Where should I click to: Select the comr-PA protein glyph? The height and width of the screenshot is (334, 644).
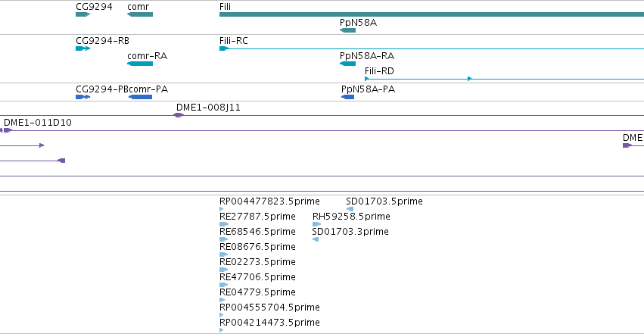(140, 97)
